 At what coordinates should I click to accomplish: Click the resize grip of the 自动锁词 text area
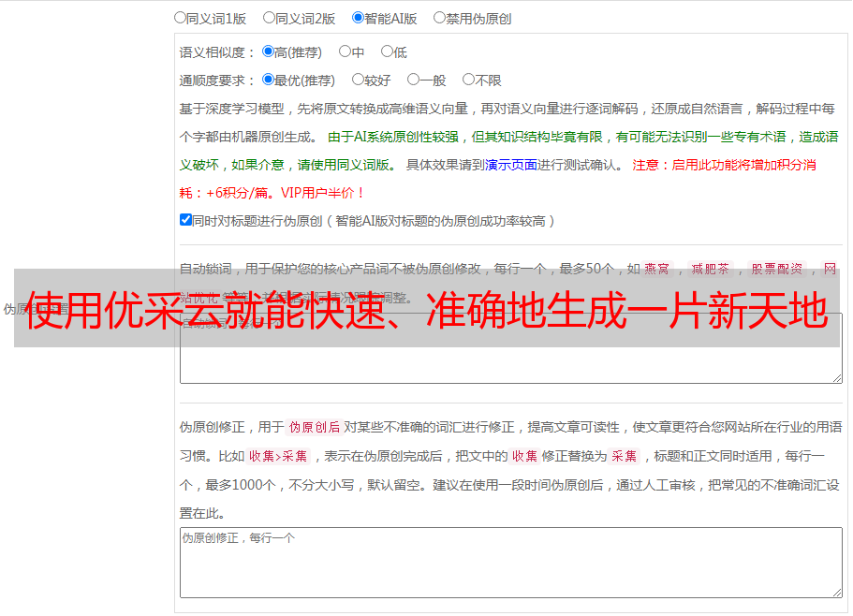[x=837, y=378]
